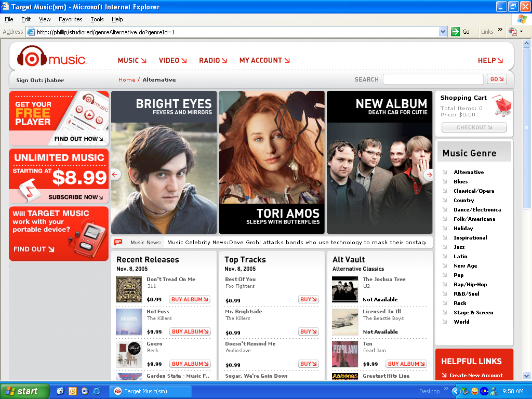The image size is (532, 399).
Task: Buy album Don't Tread On Me
Action: [189, 299]
